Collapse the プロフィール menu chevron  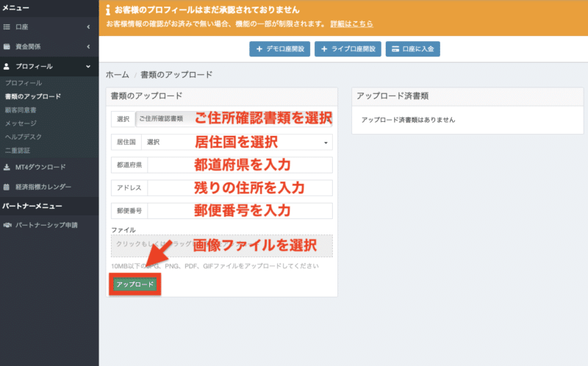point(88,66)
